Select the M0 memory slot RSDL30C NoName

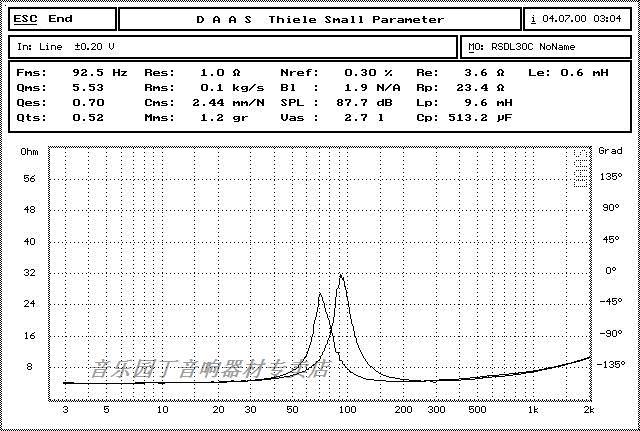[x=546, y=46]
